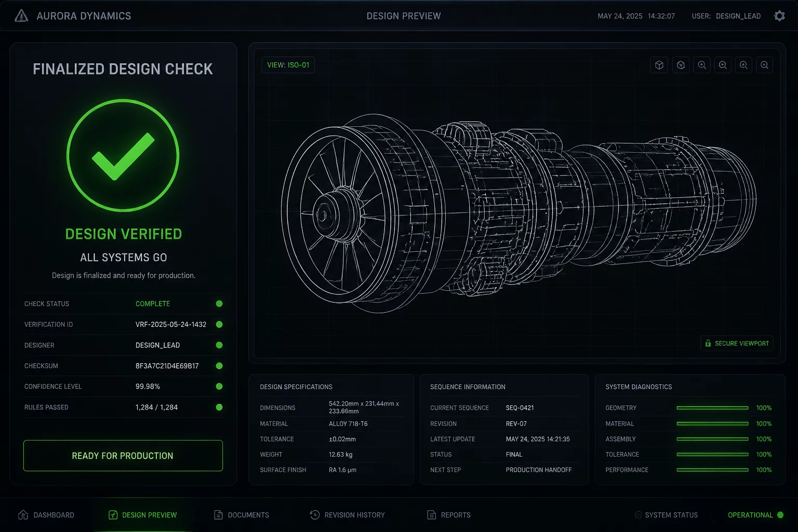Click the rightmost magnifier icon in viewport toolbar

point(764,65)
